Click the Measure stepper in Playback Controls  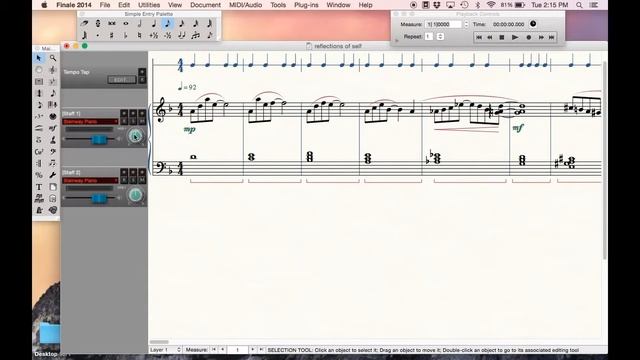[467, 24]
